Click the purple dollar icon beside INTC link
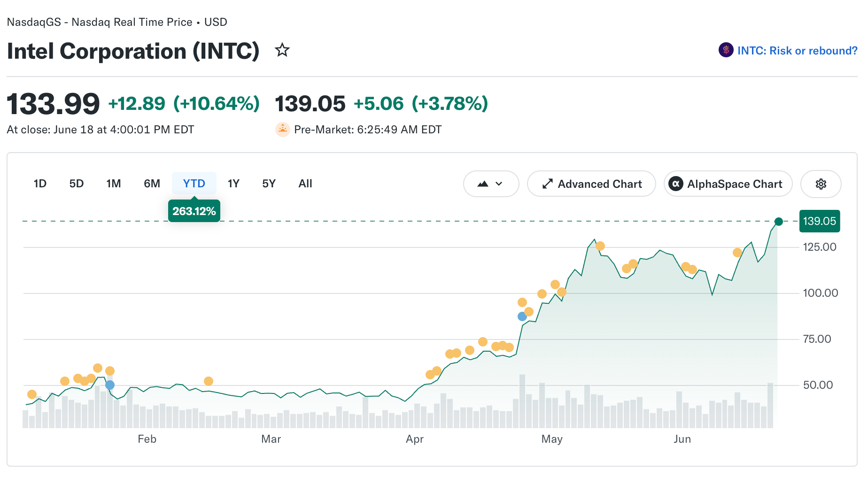Screen dimensions: 868x477 click(x=726, y=50)
